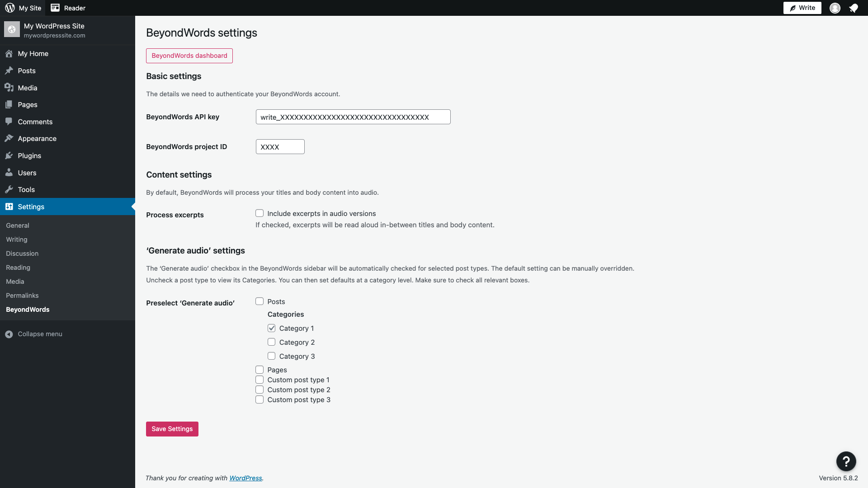Image resolution: width=868 pixels, height=488 pixels.
Task: Follow the WordPress footer link
Action: [245, 478]
